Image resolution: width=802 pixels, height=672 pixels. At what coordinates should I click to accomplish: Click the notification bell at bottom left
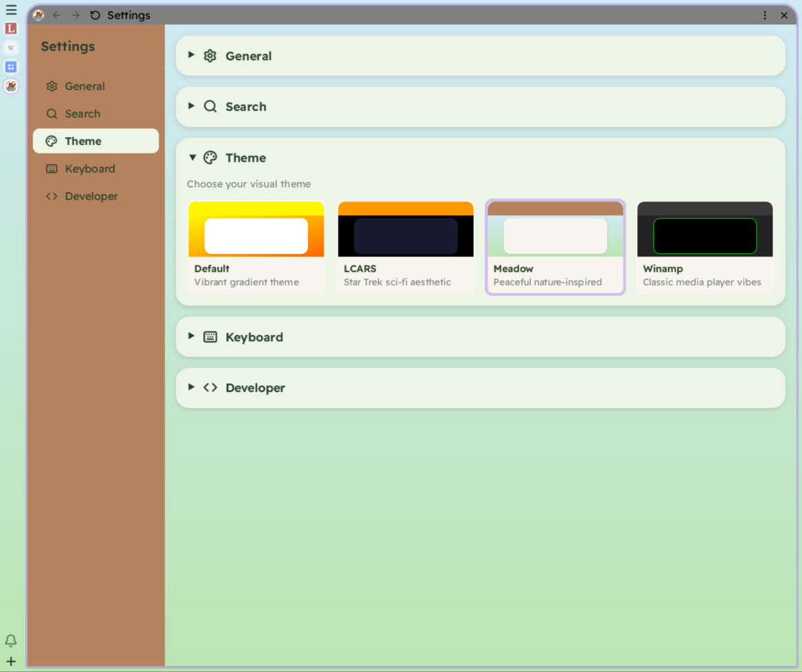pos(10,640)
